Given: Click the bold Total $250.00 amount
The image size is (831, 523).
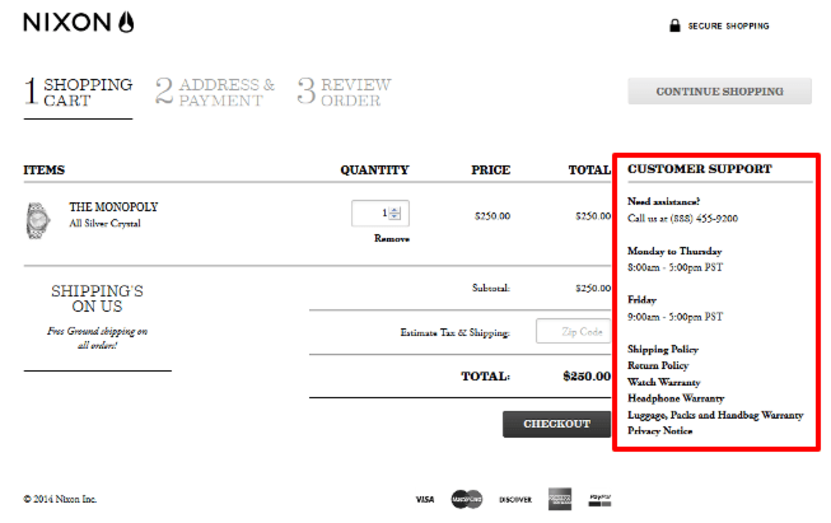Looking at the screenshot, I should [587, 376].
